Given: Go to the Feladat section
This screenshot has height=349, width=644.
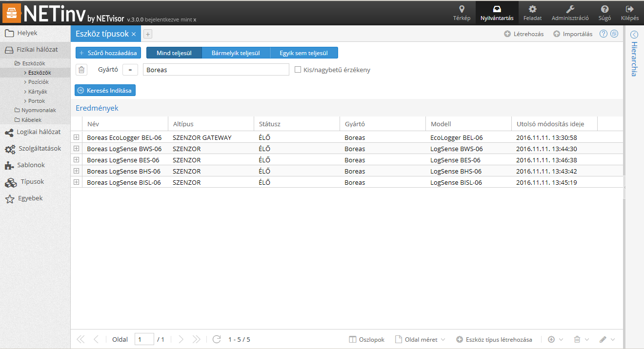Looking at the screenshot, I should click(532, 13).
